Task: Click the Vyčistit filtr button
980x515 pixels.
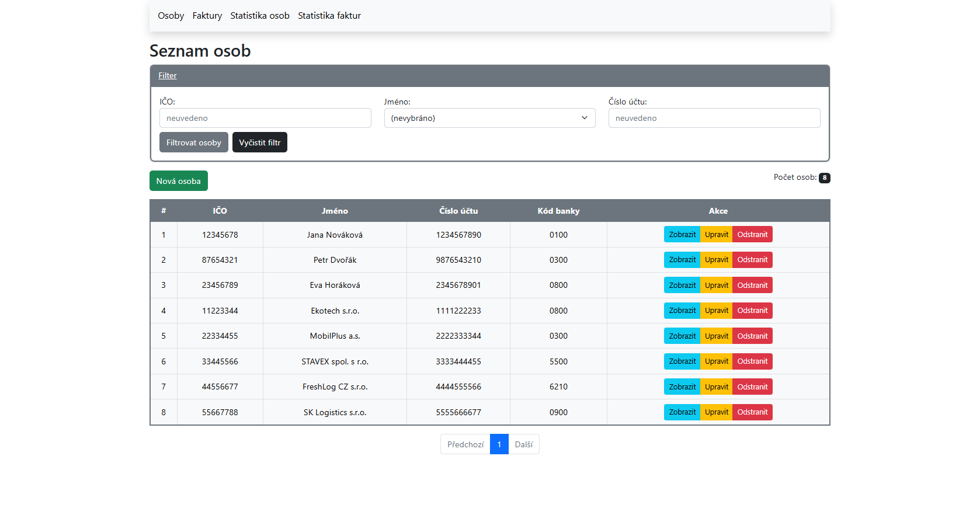Action: point(259,142)
